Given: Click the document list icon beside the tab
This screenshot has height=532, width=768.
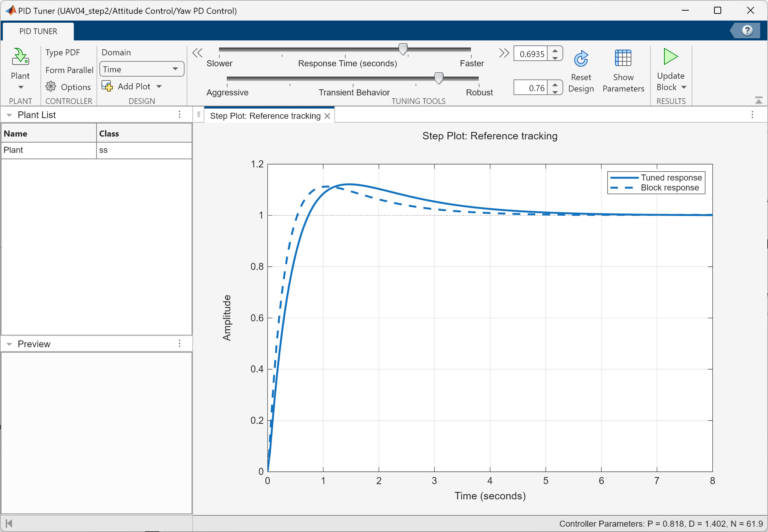Looking at the screenshot, I should coord(199,115).
